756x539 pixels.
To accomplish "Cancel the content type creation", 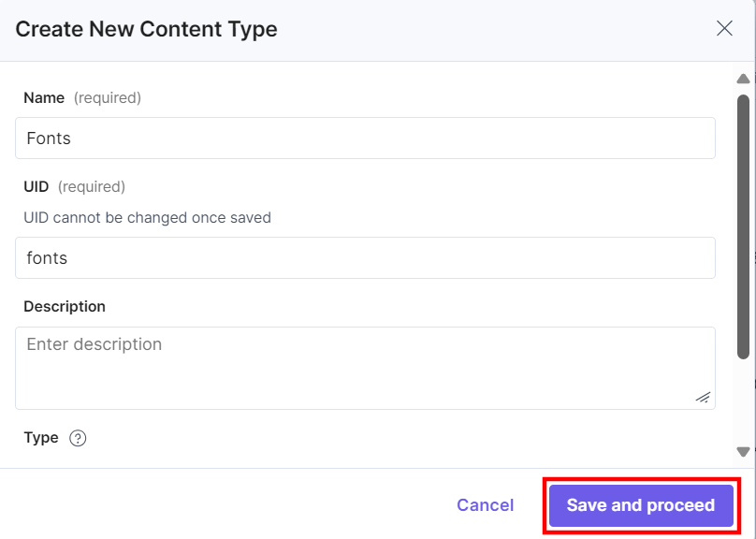I will [x=485, y=504].
